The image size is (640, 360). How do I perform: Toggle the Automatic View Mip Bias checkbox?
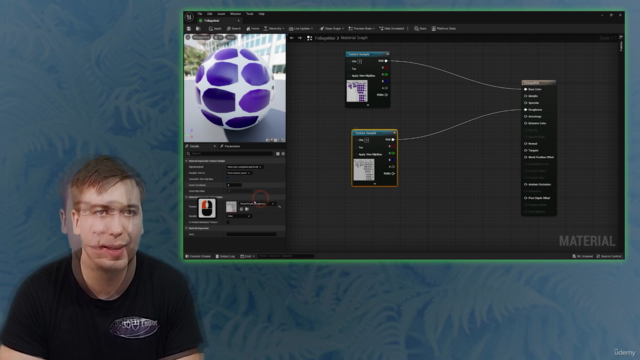click(x=228, y=179)
